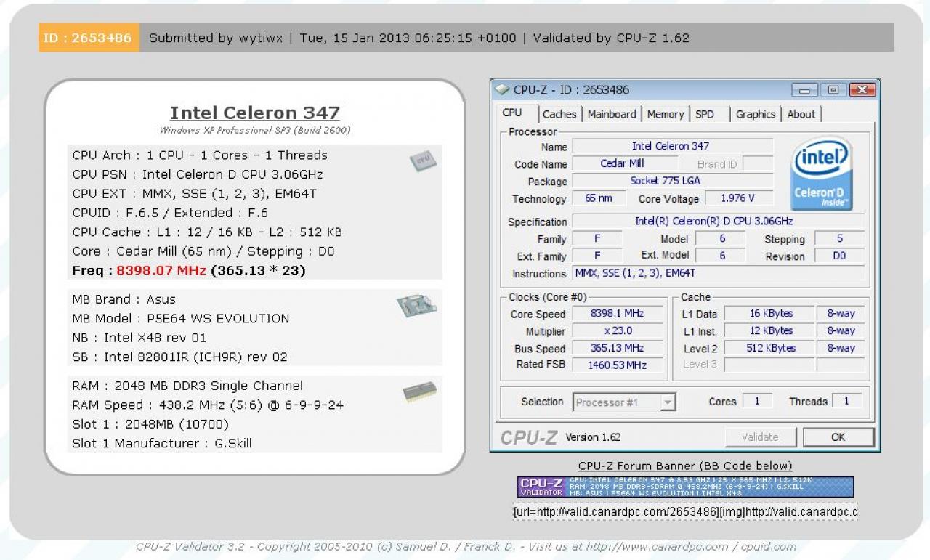Click the RAM module icon

click(x=419, y=392)
